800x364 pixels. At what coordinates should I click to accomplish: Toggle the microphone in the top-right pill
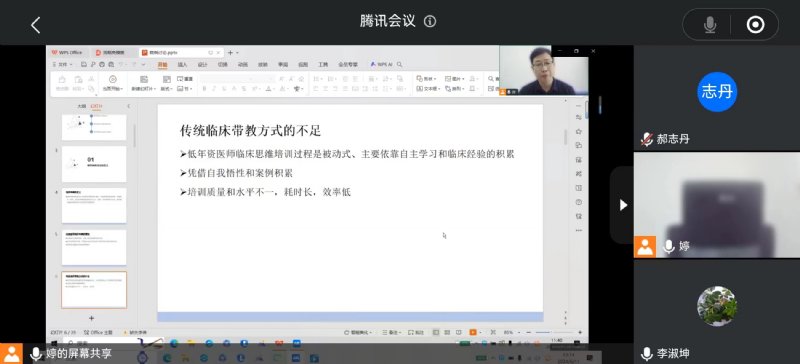pos(710,25)
